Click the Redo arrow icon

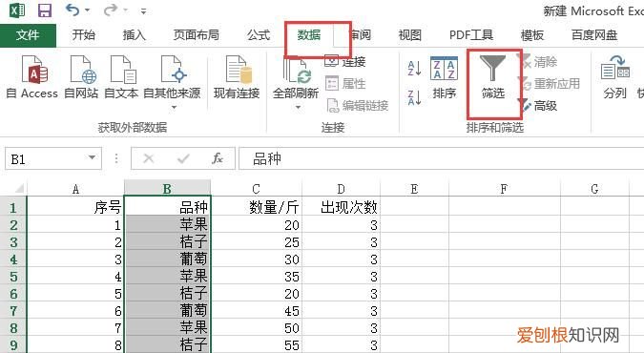[x=110, y=10]
